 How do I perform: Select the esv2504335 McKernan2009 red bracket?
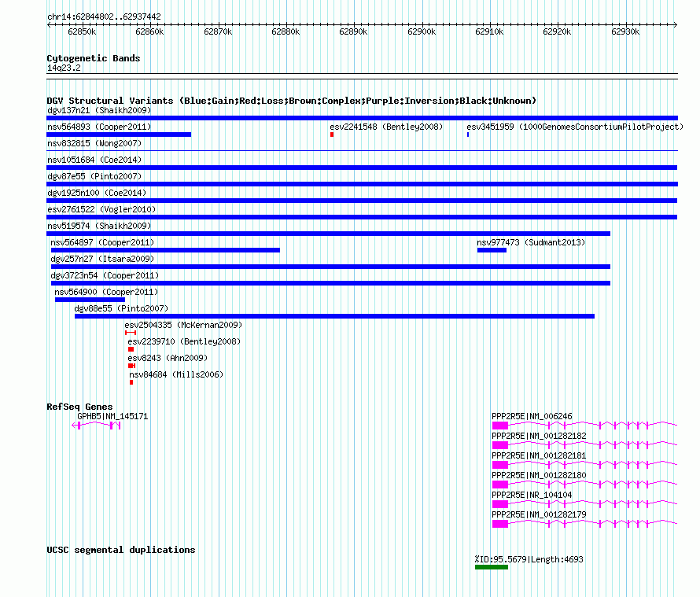[131, 333]
